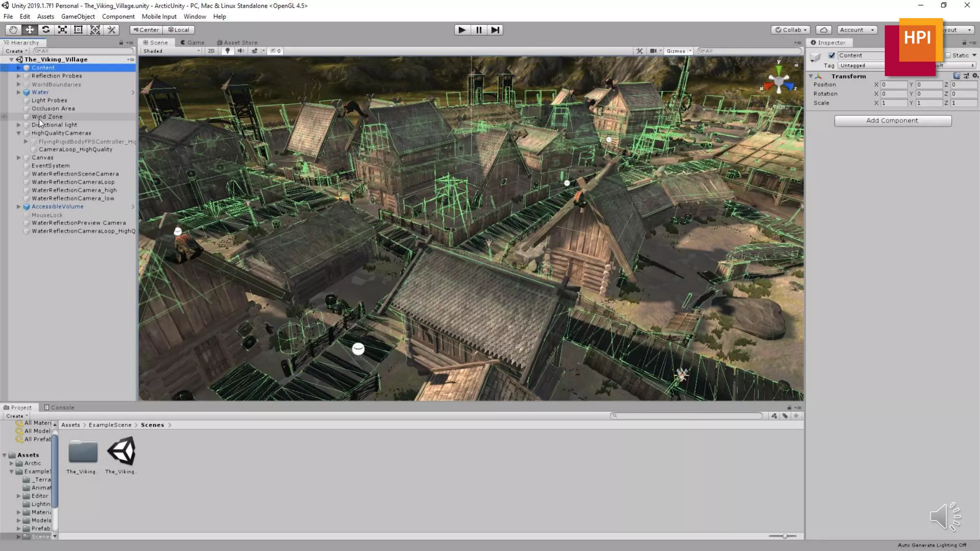This screenshot has width=980, height=551.
Task: Open the Gizmos dropdown
Action: coord(679,51)
